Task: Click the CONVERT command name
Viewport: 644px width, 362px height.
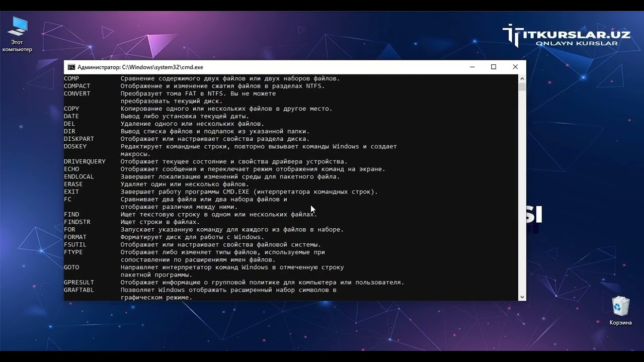Action: pos(77,94)
